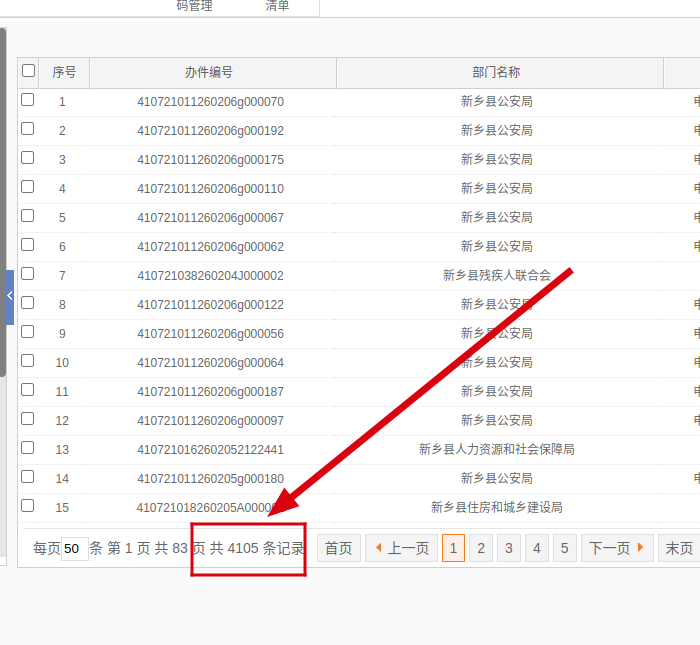Viewport: 700px width, 645px height.
Task: Go to page 3
Action: point(509,548)
